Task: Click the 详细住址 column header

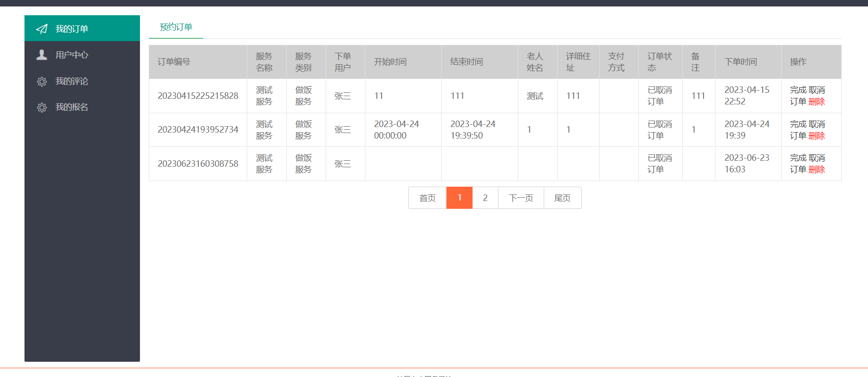Action: (x=578, y=62)
